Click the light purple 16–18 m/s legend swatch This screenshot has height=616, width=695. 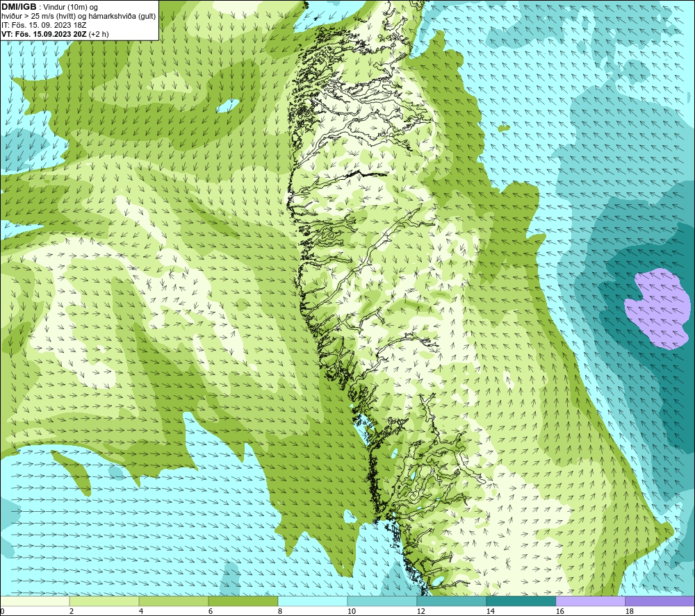(590, 601)
